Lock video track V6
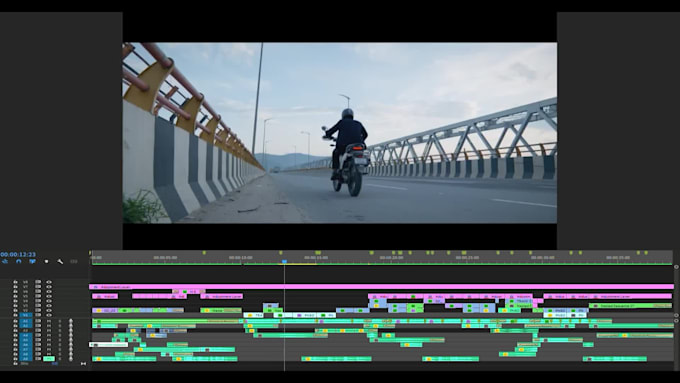Viewport: 680px width, 383px height. coord(15,291)
